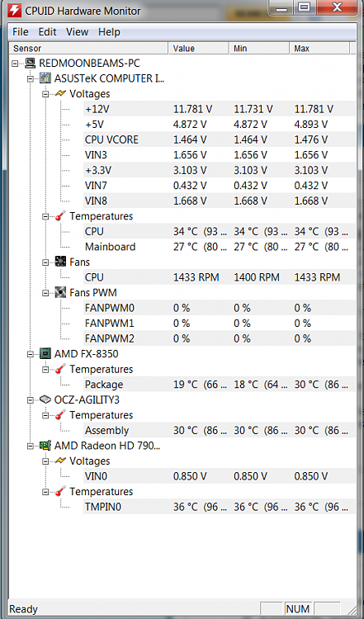Click the thermometer icon under ASUSTeK Temperatures
This screenshot has height=619, width=364.
point(60,216)
